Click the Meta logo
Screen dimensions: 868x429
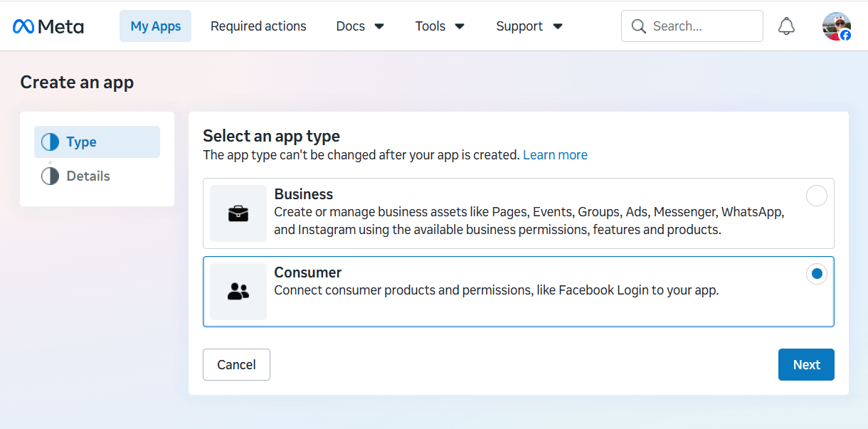(x=48, y=26)
